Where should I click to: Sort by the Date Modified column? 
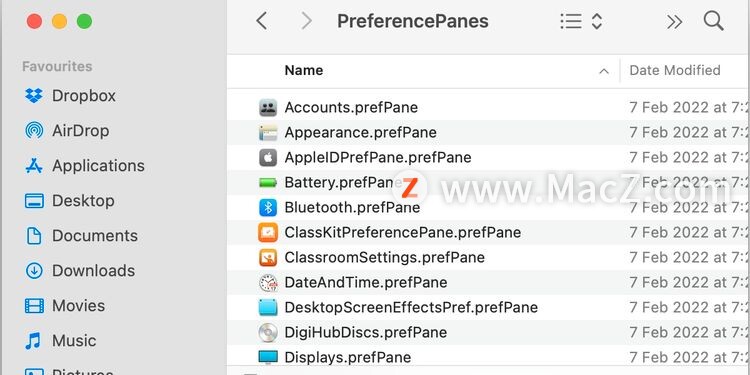(x=675, y=70)
